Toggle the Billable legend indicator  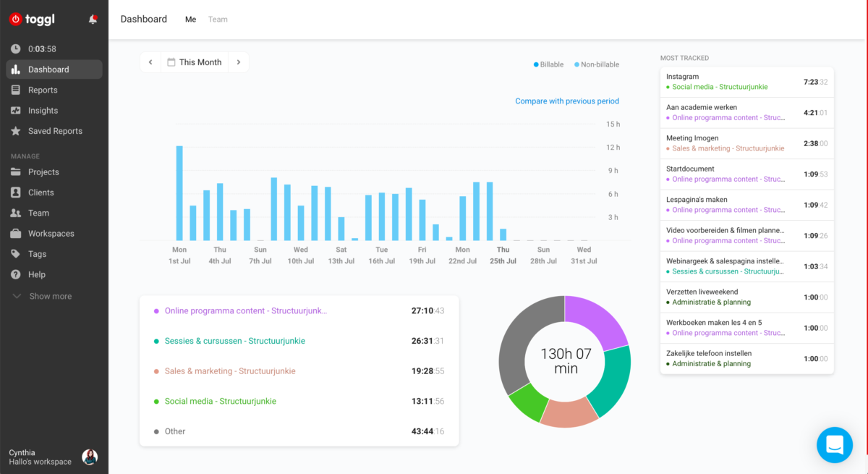(x=548, y=64)
